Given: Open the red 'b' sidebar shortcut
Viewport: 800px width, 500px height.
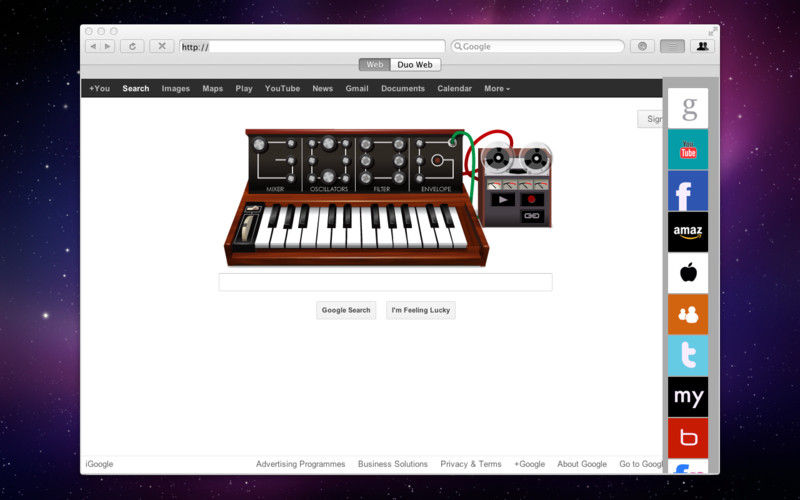Looking at the screenshot, I should (x=688, y=438).
